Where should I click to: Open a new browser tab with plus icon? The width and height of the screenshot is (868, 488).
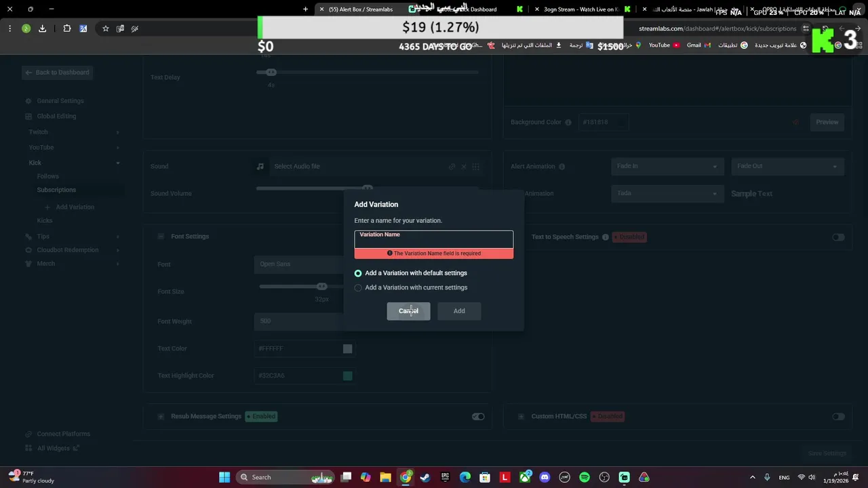(305, 9)
